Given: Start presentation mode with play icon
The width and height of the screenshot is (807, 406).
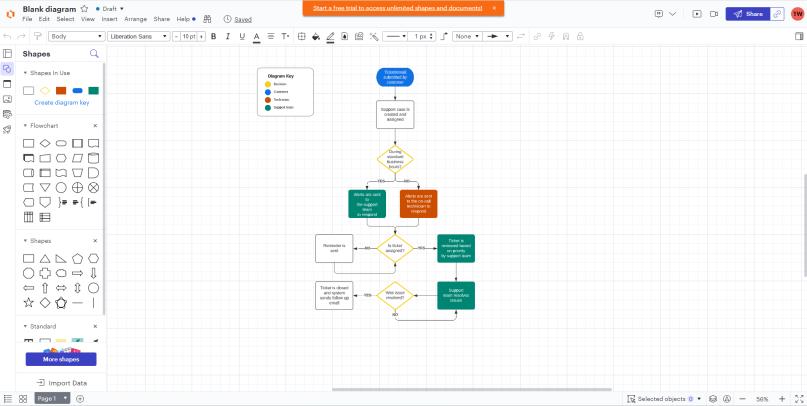Looking at the screenshot, I should (697, 14).
